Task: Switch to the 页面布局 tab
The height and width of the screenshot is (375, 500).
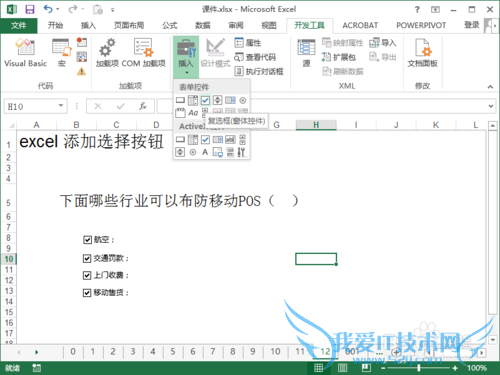Action: tap(129, 25)
